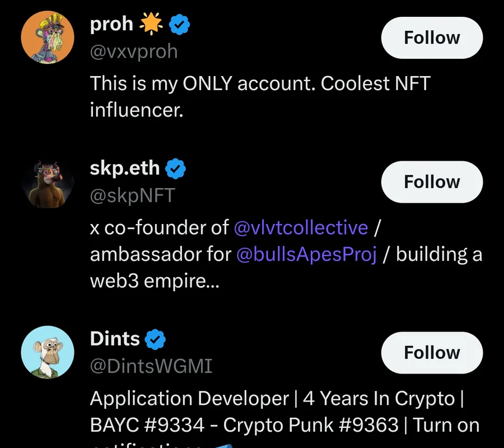
Task: Select the proh display name
Action: click(x=112, y=24)
